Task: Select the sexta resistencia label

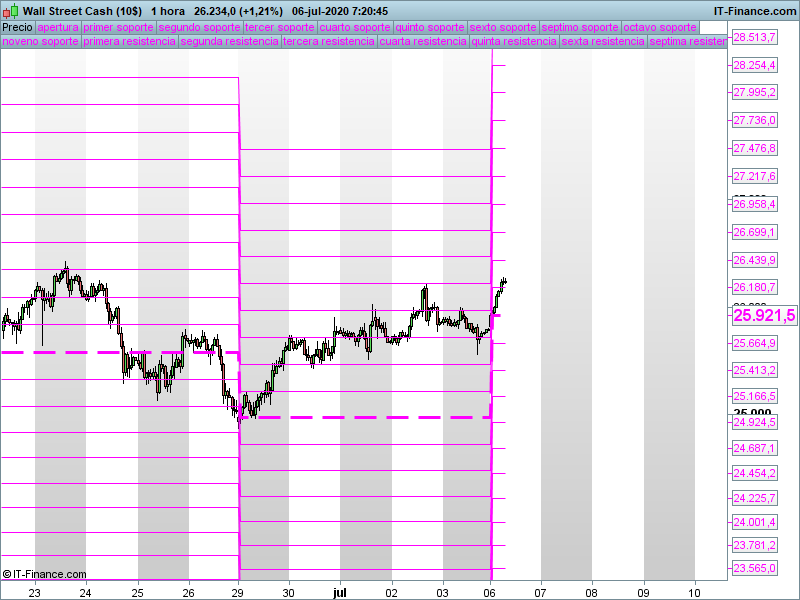Action: tap(604, 41)
